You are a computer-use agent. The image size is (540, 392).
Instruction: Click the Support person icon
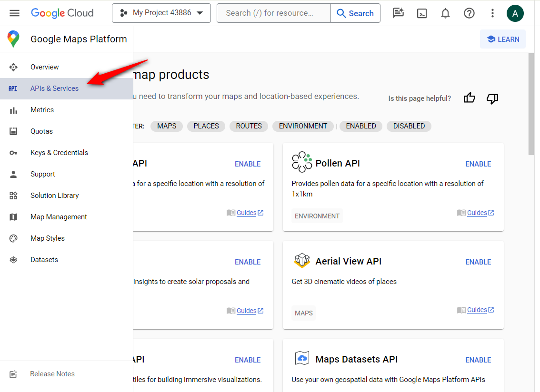pyautogui.click(x=13, y=174)
